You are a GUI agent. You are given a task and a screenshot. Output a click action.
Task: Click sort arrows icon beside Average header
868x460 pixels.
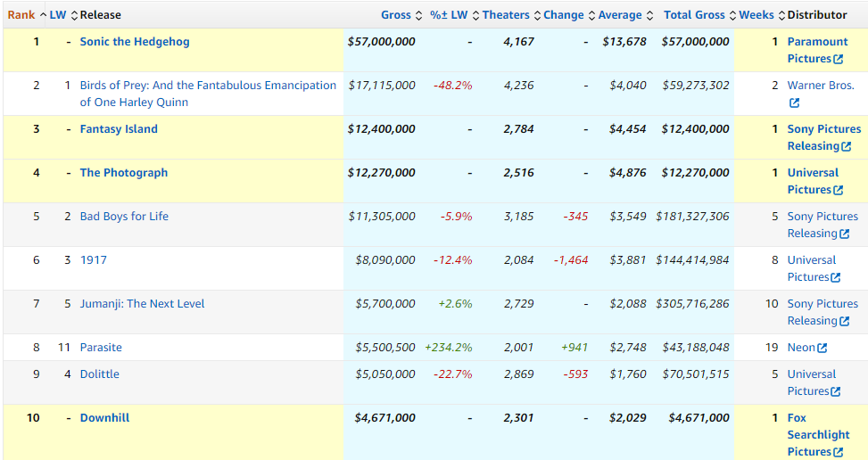click(649, 15)
